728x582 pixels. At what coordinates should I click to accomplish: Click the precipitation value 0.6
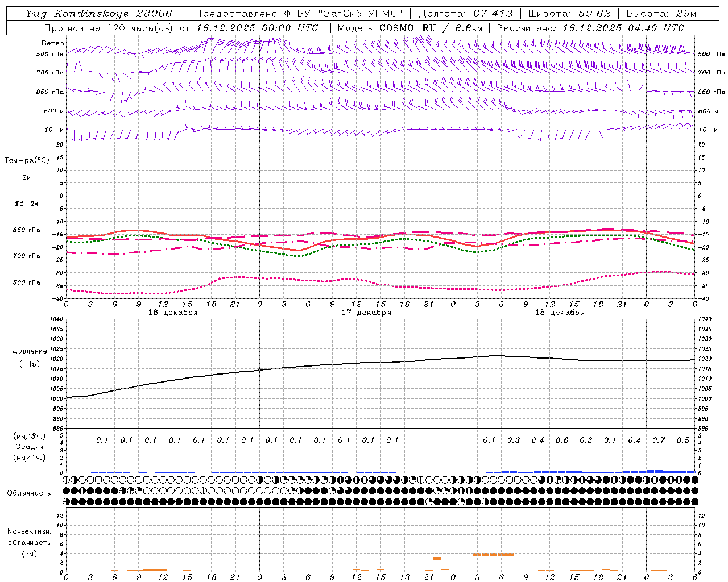coord(562,440)
